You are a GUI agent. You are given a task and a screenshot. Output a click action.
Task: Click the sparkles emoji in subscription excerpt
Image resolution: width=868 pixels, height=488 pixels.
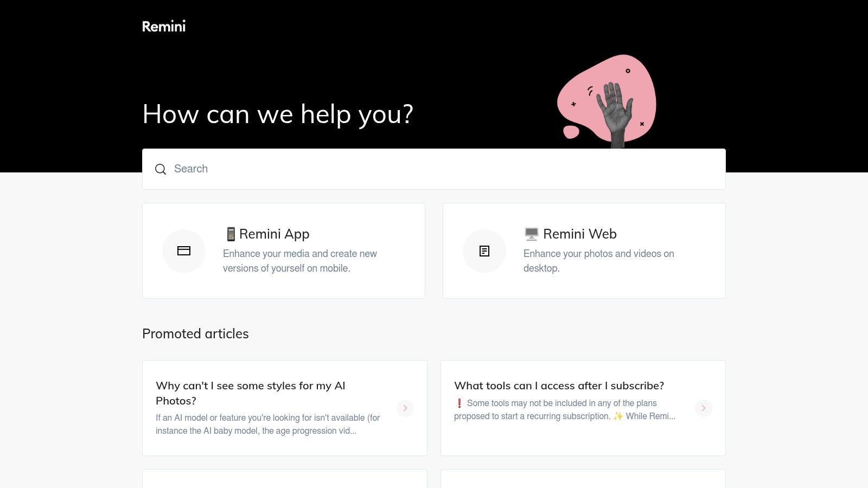[618, 416]
